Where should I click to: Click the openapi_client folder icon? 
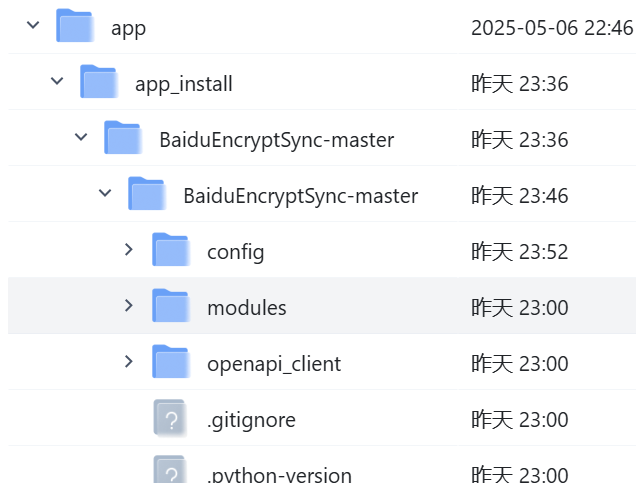tap(170, 363)
